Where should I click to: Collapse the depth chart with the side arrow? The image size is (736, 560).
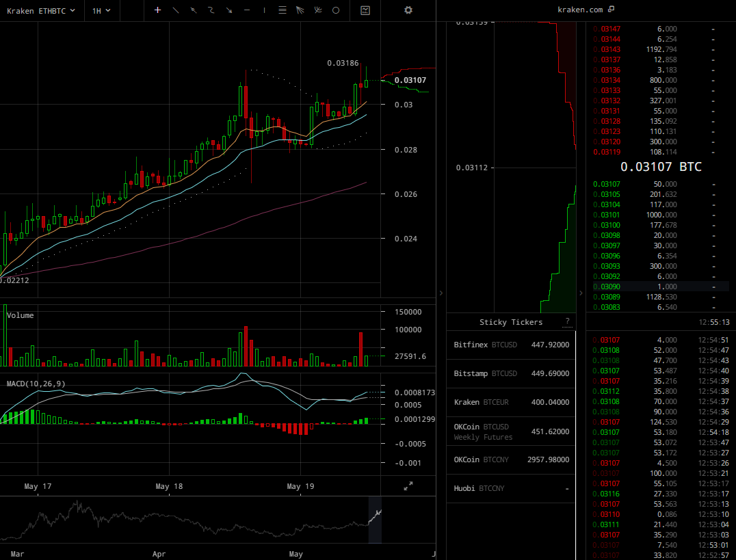(x=581, y=293)
